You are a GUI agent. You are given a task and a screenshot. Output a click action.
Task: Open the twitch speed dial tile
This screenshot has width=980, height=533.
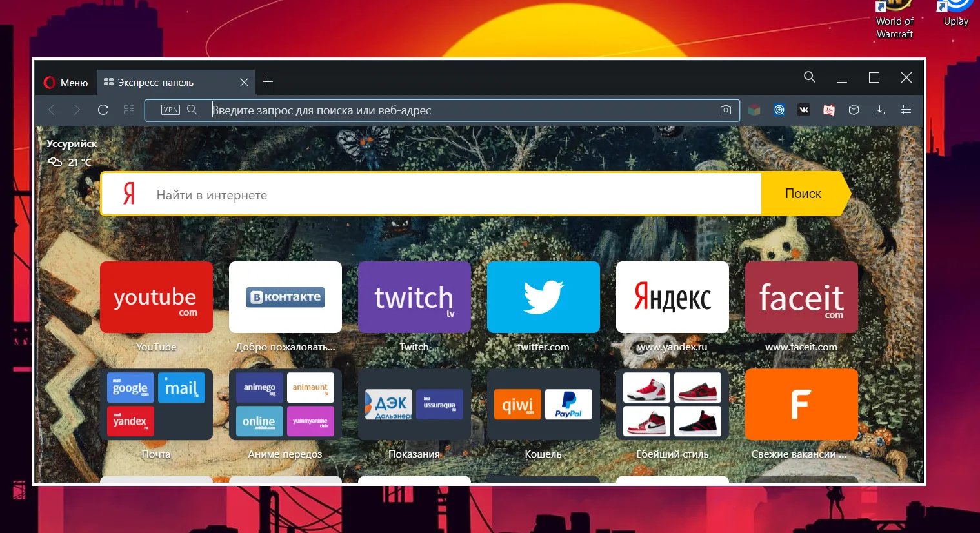pyautogui.click(x=414, y=297)
